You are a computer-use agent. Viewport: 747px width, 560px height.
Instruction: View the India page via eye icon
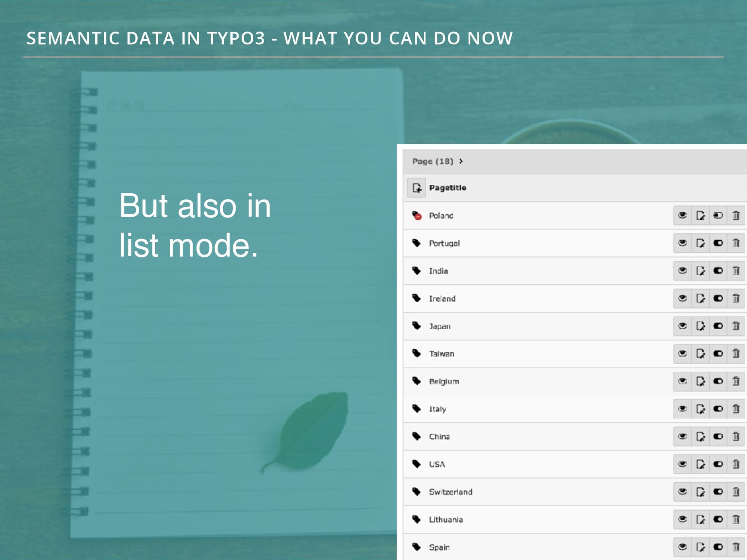point(682,271)
